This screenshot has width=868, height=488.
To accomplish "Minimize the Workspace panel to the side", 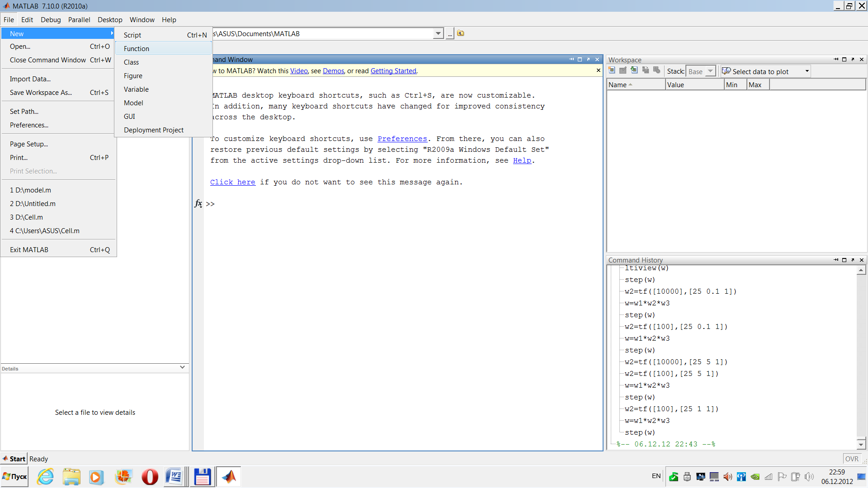I will (836, 59).
